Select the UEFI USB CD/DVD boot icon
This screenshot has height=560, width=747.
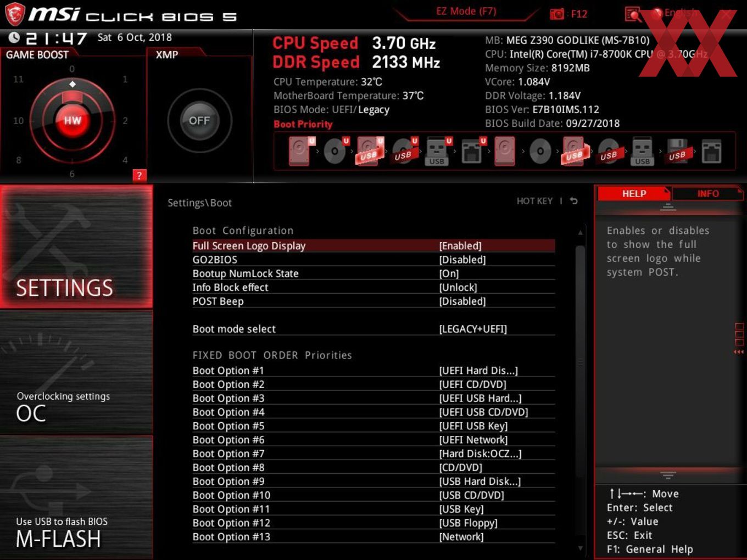point(404,151)
